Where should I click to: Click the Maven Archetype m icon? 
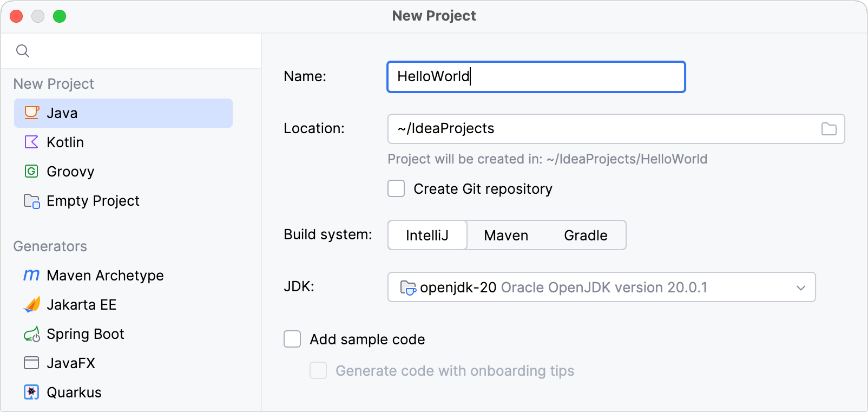[31, 275]
